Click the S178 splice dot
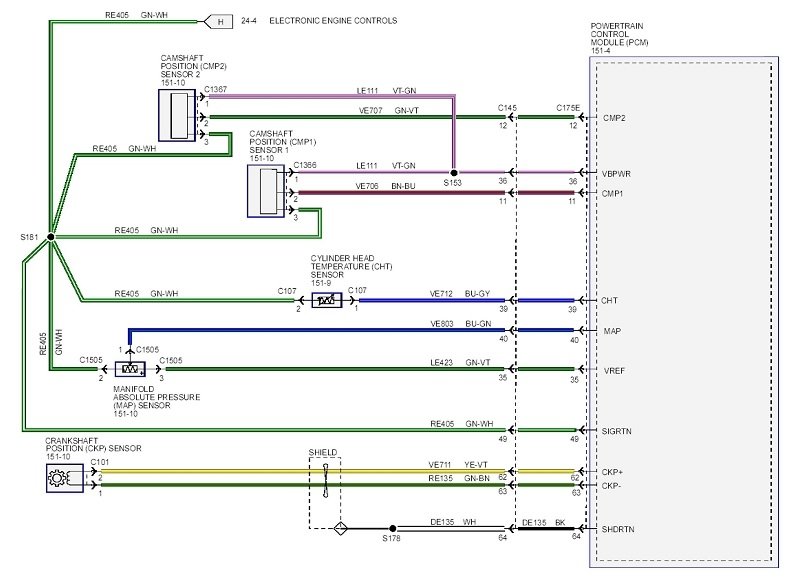The image size is (796, 584). 392,529
